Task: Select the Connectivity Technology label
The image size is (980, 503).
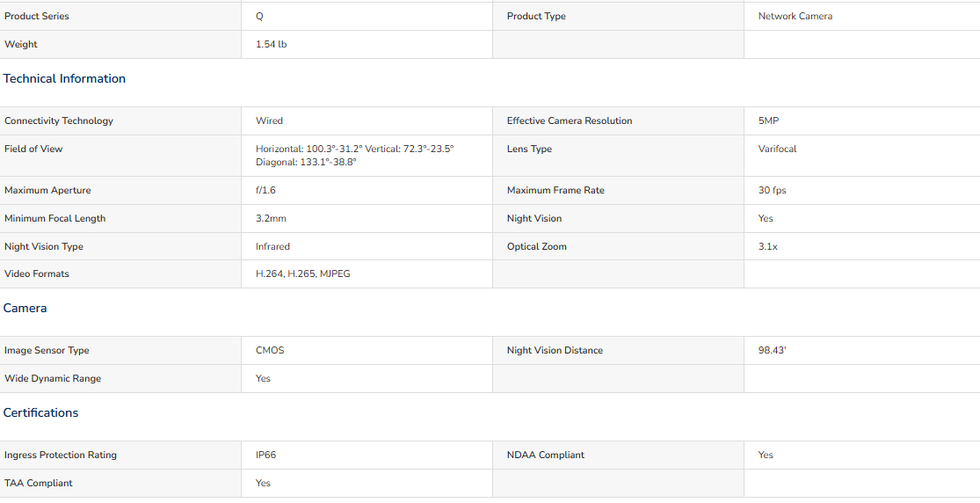Action: [x=59, y=120]
